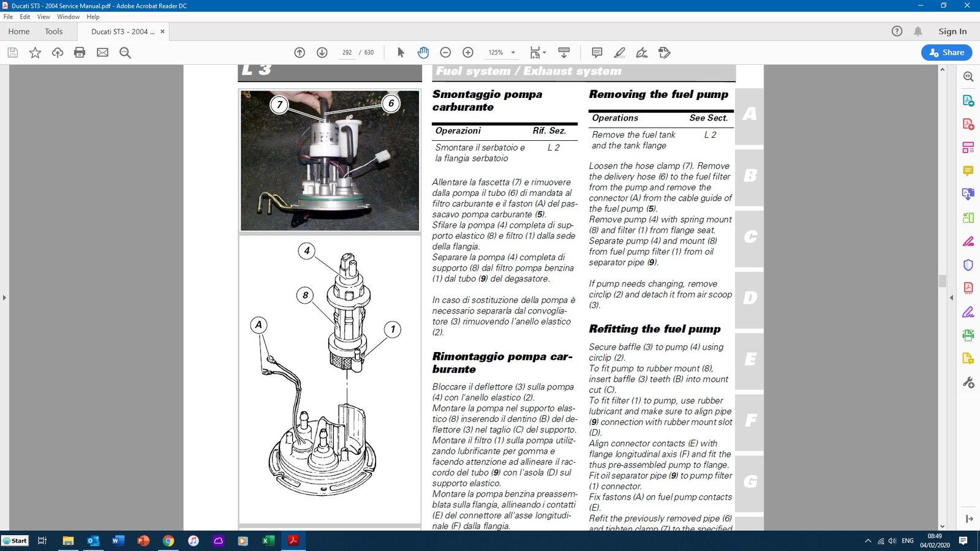Image resolution: width=980 pixels, height=551 pixels.
Task: Open the Help menu
Action: click(x=93, y=17)
